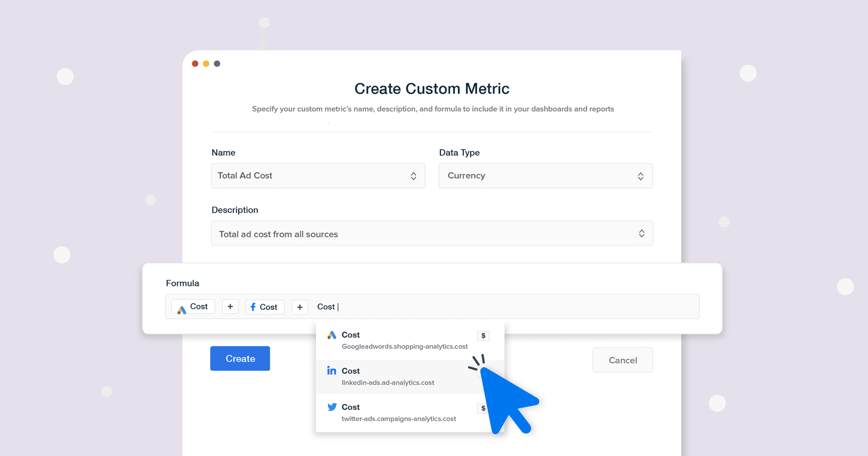This screenshot has height=456, width=868.
Task: Click the Cancel button
Action: (x=623, y=360)
